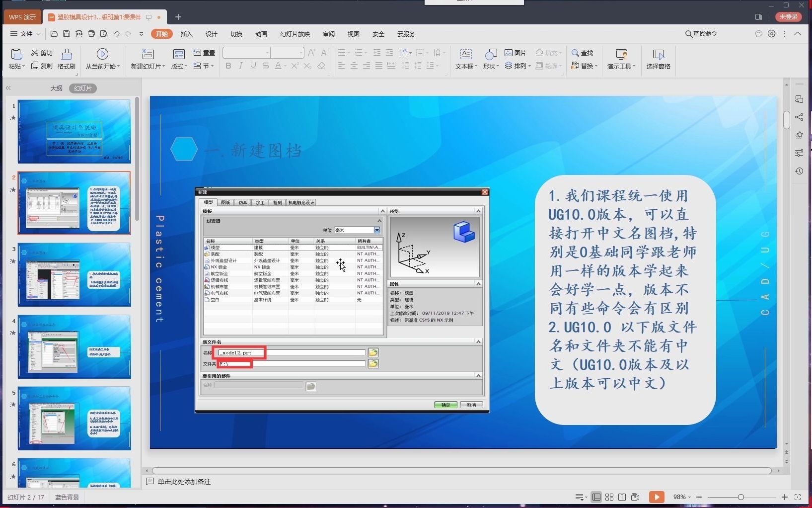Click the feedback smiley icon
This screenshot has height=508, width=812.
pos(758,34)
